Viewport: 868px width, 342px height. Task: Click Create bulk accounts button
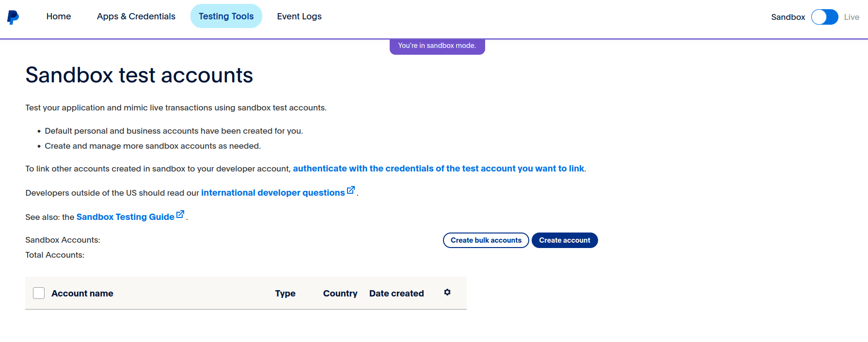pos(486,240)
